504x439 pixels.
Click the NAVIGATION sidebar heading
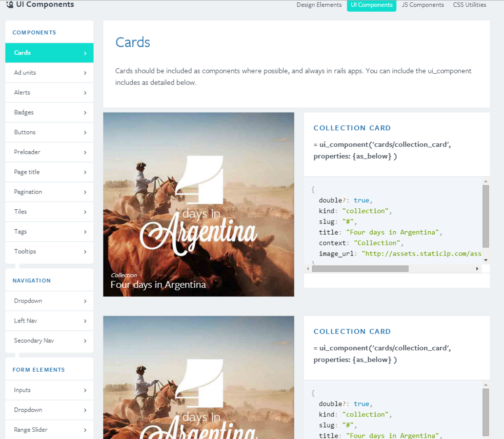(32, 280)
